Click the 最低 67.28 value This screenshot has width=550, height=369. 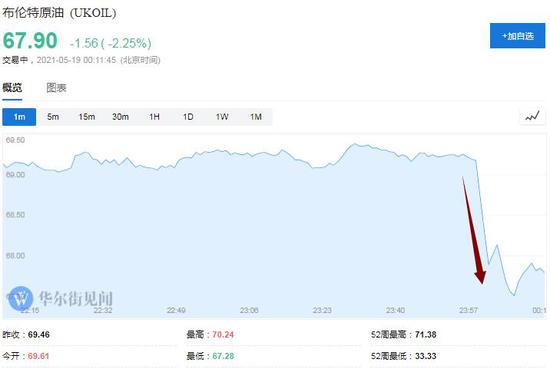point(223,356)
